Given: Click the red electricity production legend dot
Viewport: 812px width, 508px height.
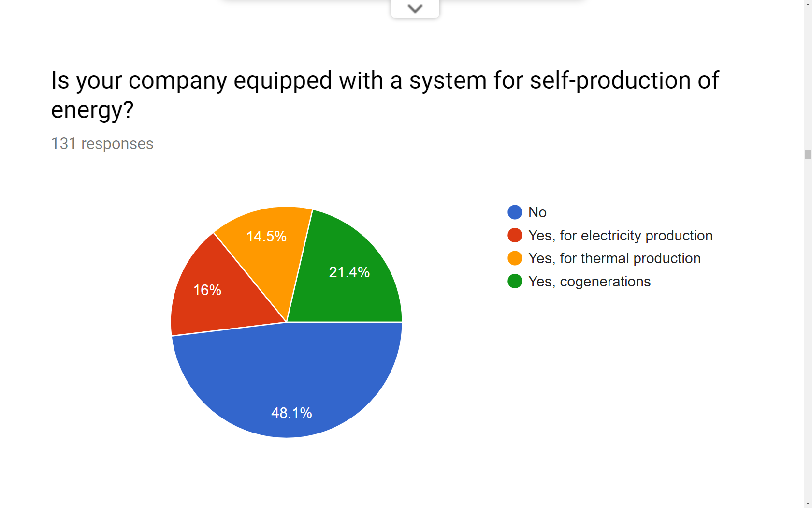Looking at the screenshot, I should pos(515,235).
